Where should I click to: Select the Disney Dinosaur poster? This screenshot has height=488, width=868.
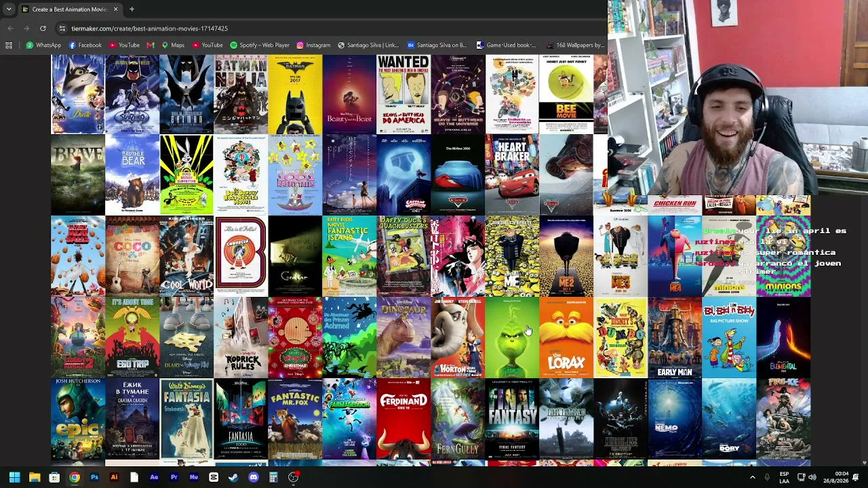point(403,338)
